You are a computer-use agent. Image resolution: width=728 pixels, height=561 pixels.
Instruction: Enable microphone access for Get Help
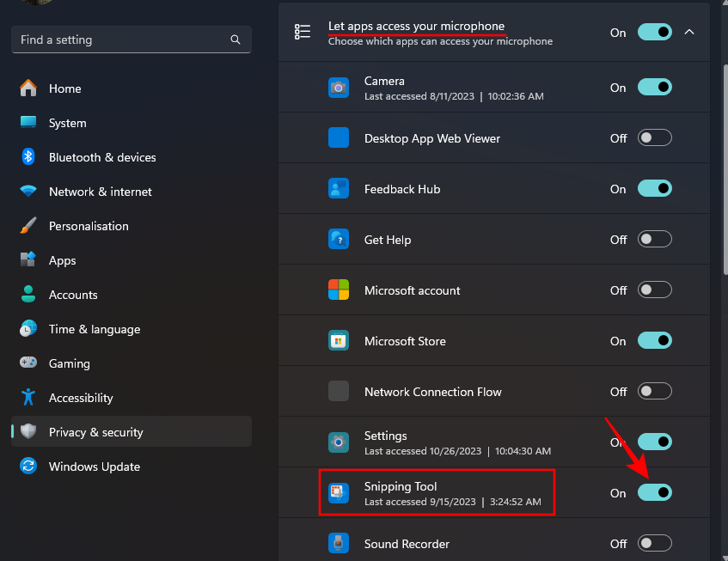[x=655, y=239]
